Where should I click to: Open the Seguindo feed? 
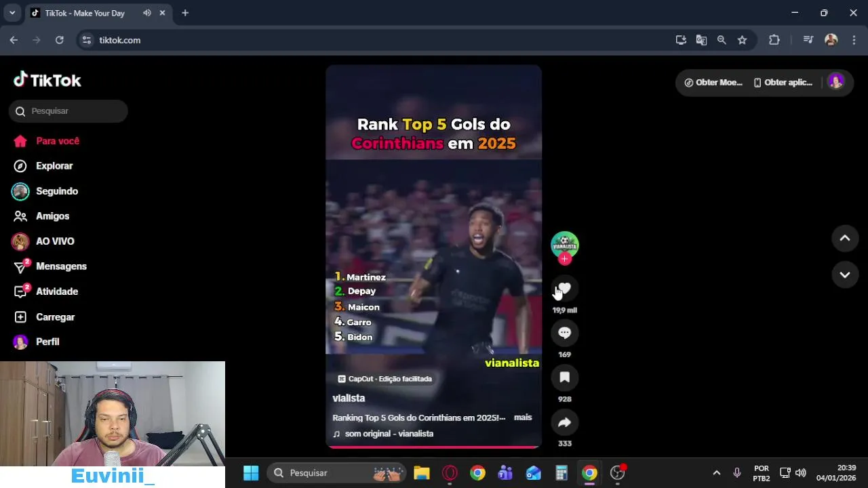[45, 191]
